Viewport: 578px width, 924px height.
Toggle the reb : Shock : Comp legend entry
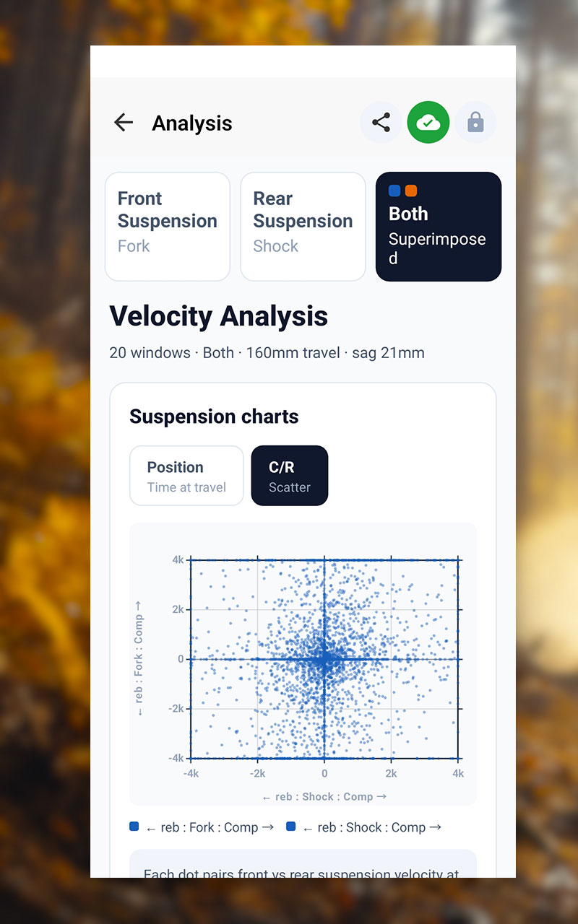click(364, 827)
